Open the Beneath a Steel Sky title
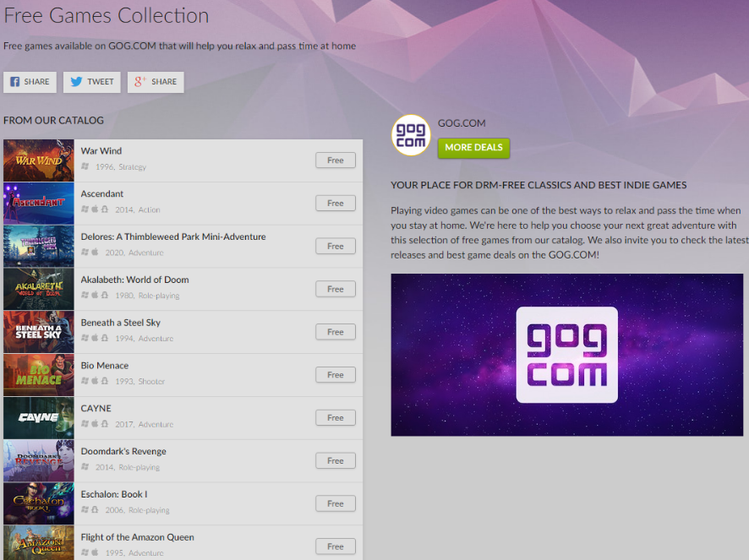The height and width of the screenshot is (560, 749). click(120, 323)
